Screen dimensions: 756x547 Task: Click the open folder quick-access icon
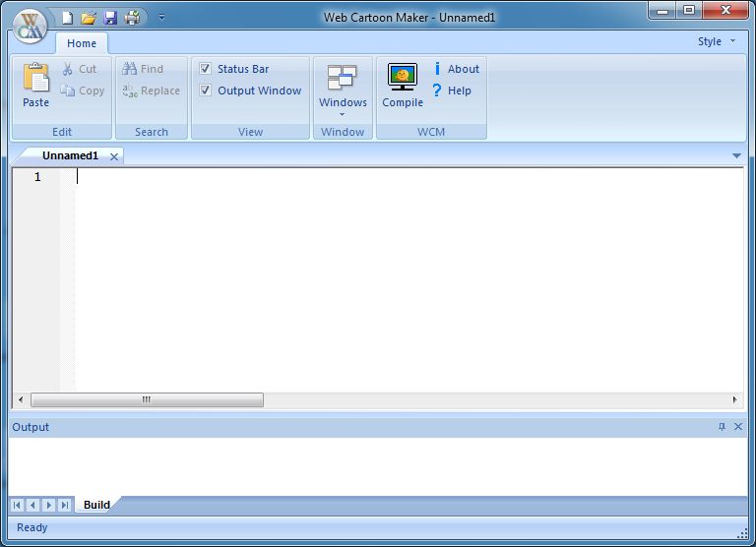89,18
